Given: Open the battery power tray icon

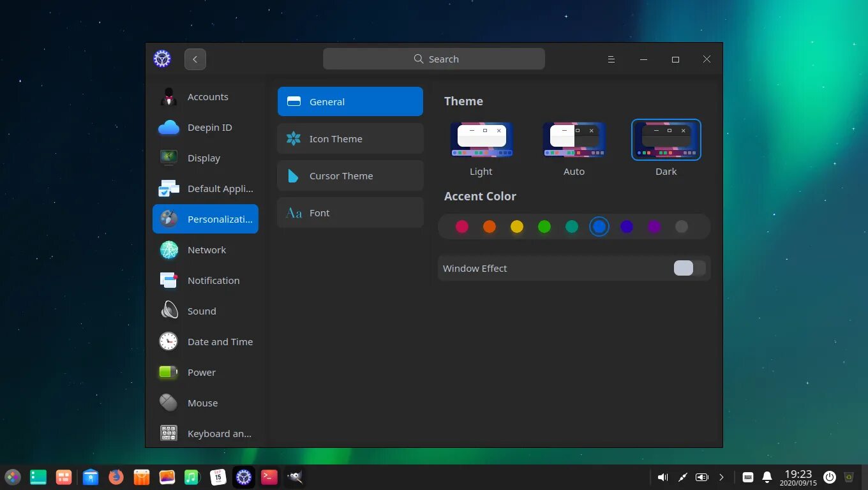Looking at the screenshot, I should [x=702, y=477].
